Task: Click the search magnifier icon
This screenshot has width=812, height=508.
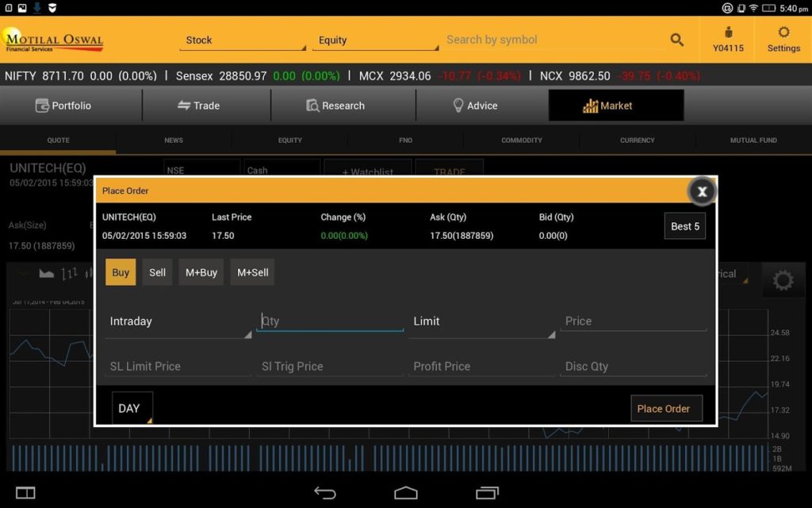Action: [x=676, y=40]
